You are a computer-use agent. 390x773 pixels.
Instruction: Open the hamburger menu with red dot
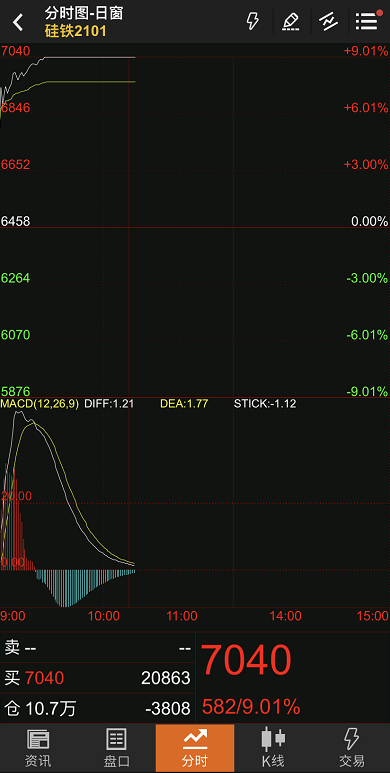pyautogui.click(x=367, y=21)
